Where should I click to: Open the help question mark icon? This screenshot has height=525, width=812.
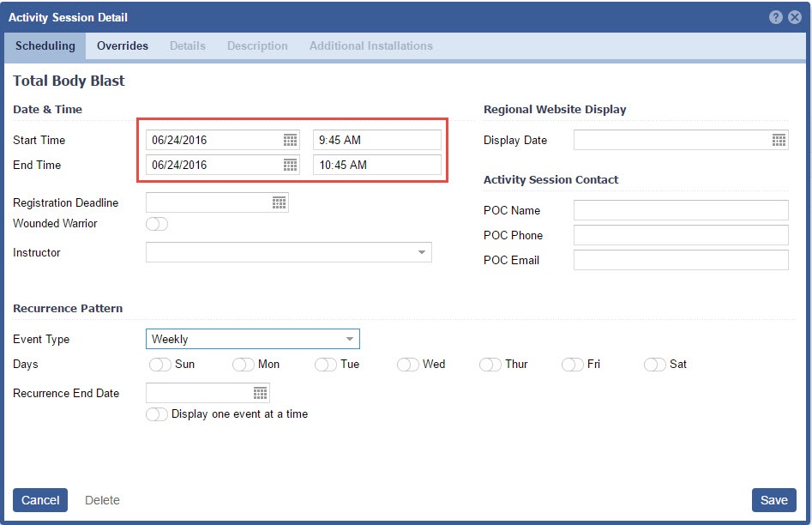click(775, 17)
